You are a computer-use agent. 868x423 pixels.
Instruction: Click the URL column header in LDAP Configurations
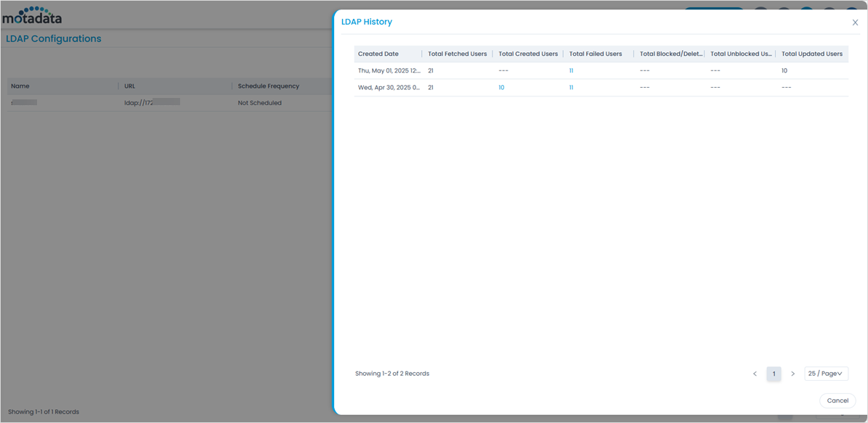[129, 86]
